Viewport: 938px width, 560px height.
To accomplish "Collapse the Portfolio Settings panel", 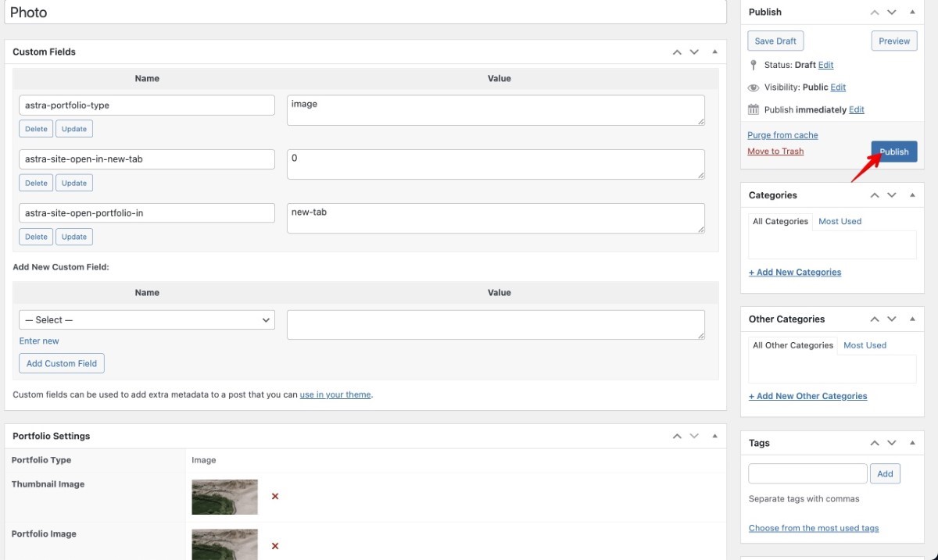I will (x=714, y=436).
